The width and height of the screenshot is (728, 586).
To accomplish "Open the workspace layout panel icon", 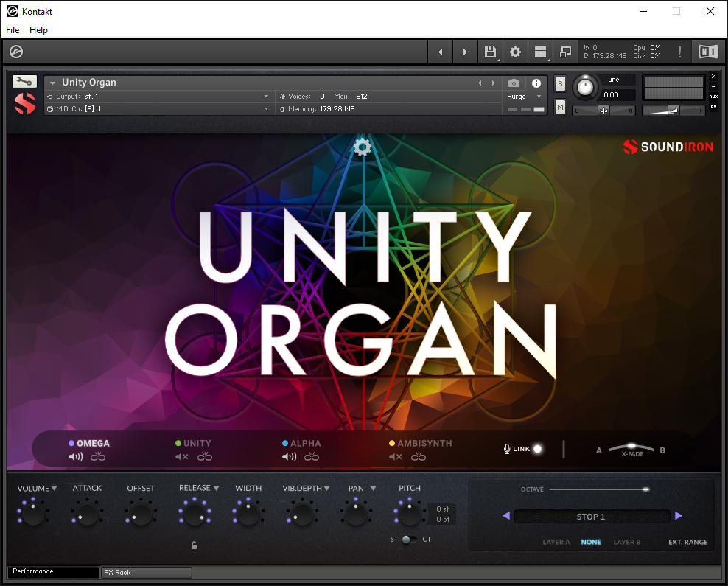I will click(540, 52).
